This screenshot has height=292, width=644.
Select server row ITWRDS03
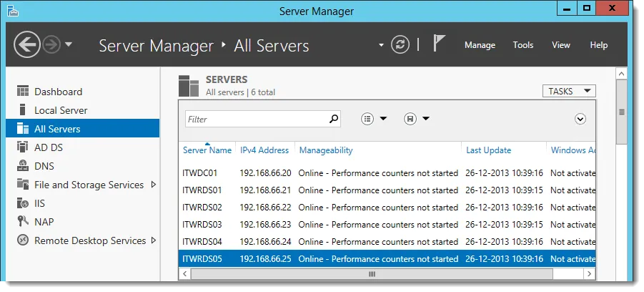click(x=387, y=225)
